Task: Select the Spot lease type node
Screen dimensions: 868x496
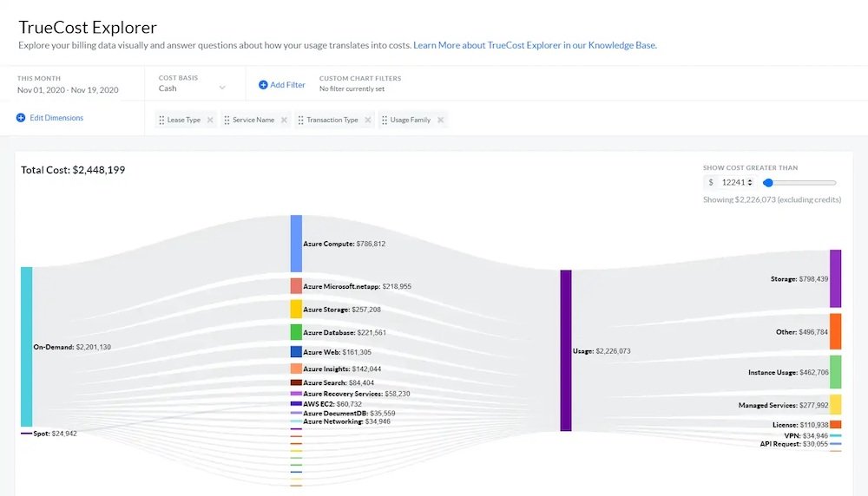Action: [27, 433]
